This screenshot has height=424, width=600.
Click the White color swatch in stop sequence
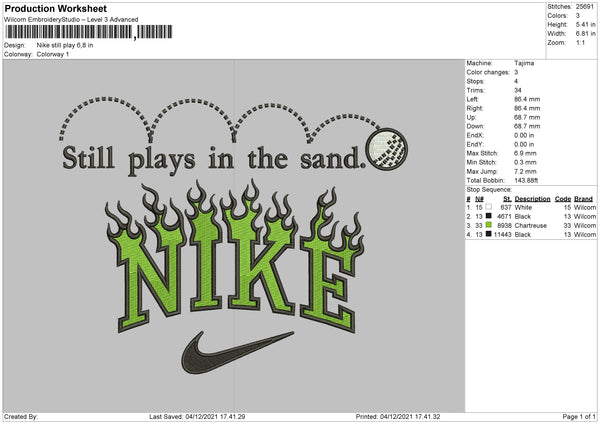(488, 207)
